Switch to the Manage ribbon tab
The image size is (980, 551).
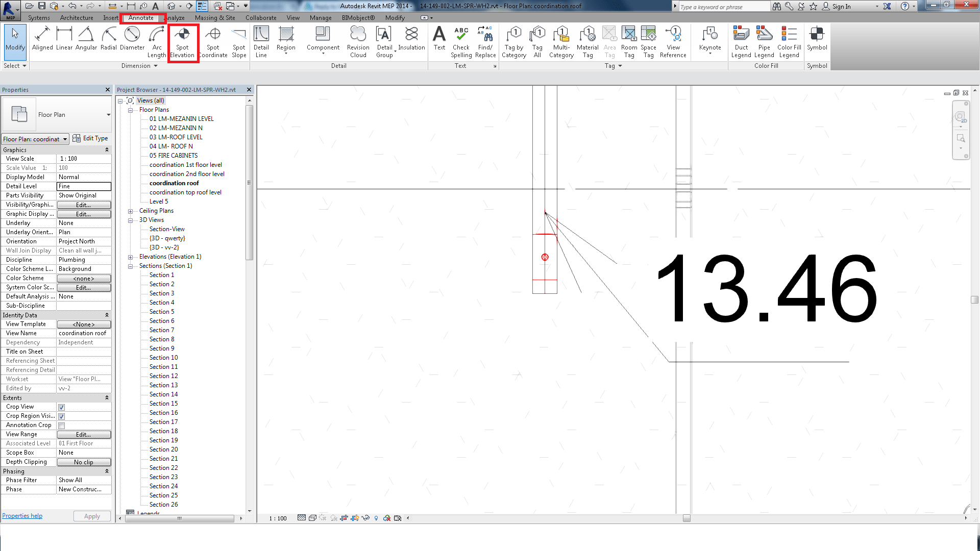coord(321,17)
